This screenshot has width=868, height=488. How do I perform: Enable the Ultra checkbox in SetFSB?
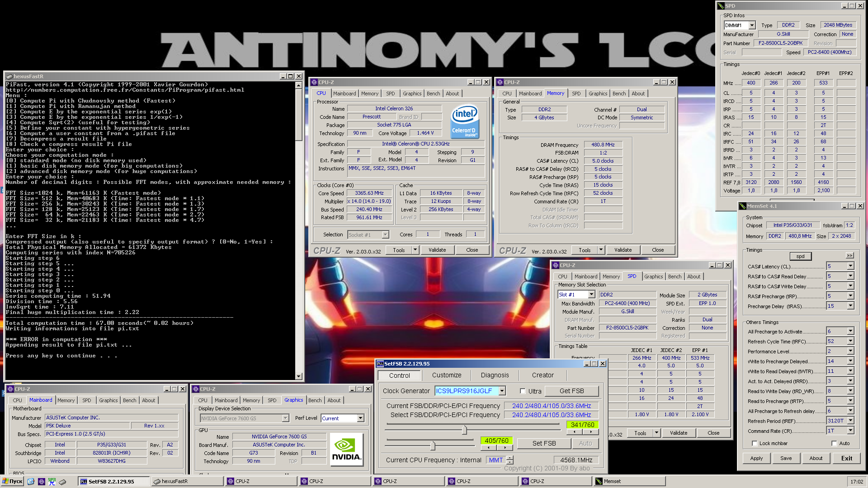coord(523,391)
